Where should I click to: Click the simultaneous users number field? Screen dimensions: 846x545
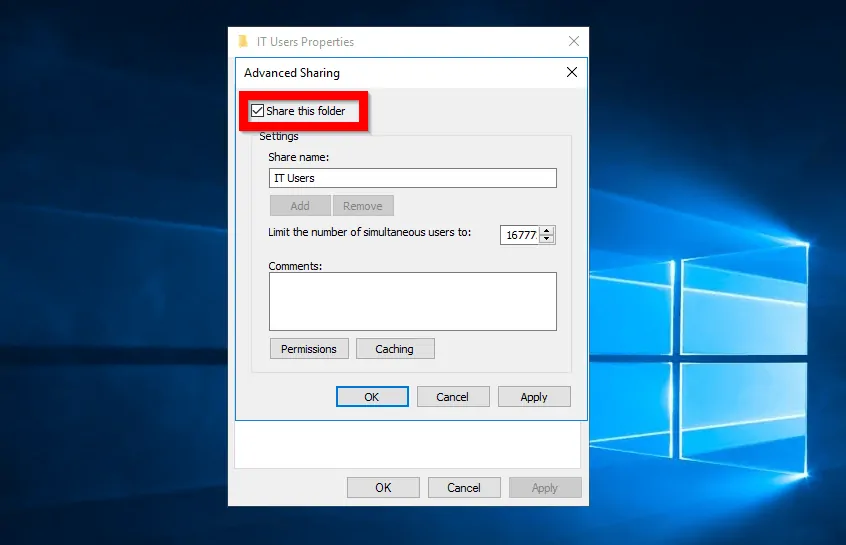tap(520, 235)
